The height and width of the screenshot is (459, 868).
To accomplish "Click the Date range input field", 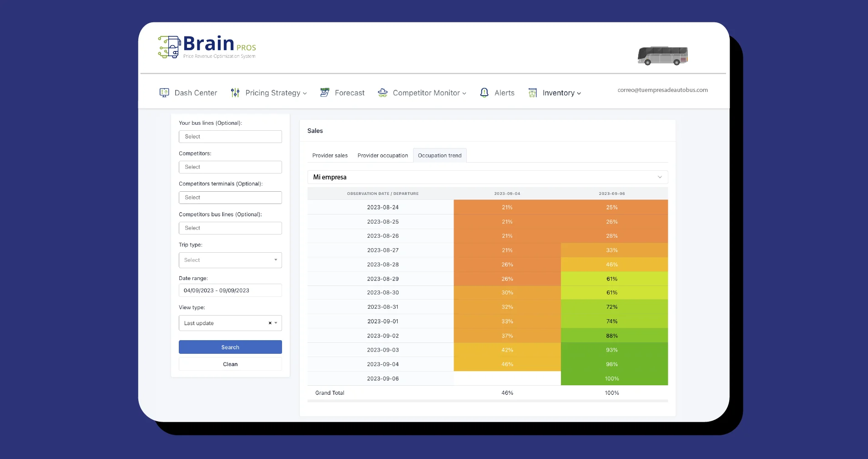I will [230, 291].
